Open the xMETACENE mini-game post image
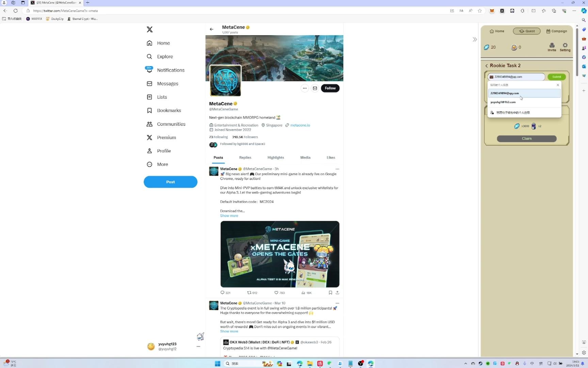Image resolution: width=588 pixels, height=368 pixels. (280, 254)
